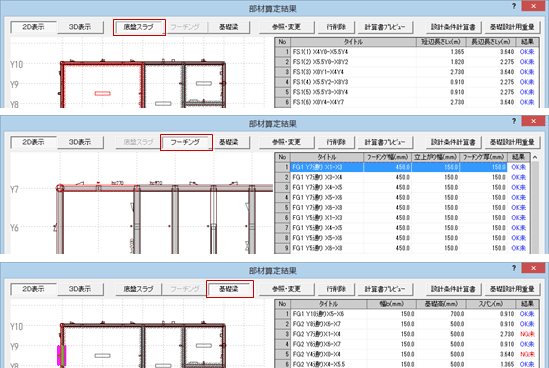The image size is (549, 368).
Task: Click the フーチング幅(mm) column header
Action: coord(388,157)
